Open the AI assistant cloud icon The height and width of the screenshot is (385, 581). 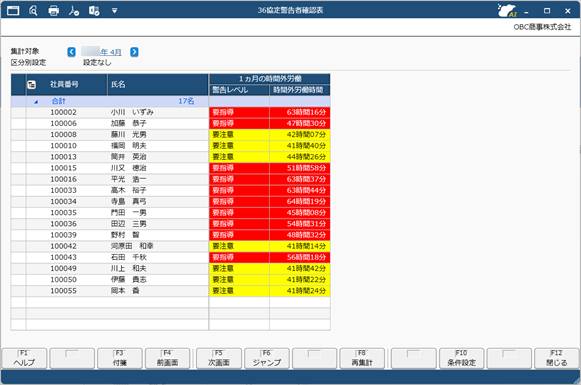507,10
